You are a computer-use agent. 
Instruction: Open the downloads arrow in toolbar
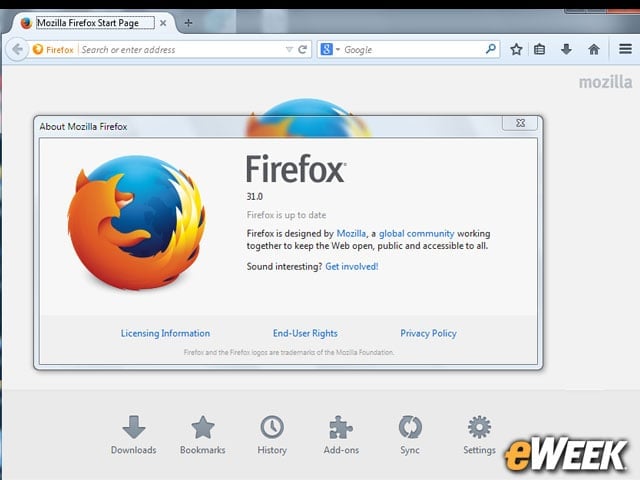pyautogui.click(x=566, y=49)
